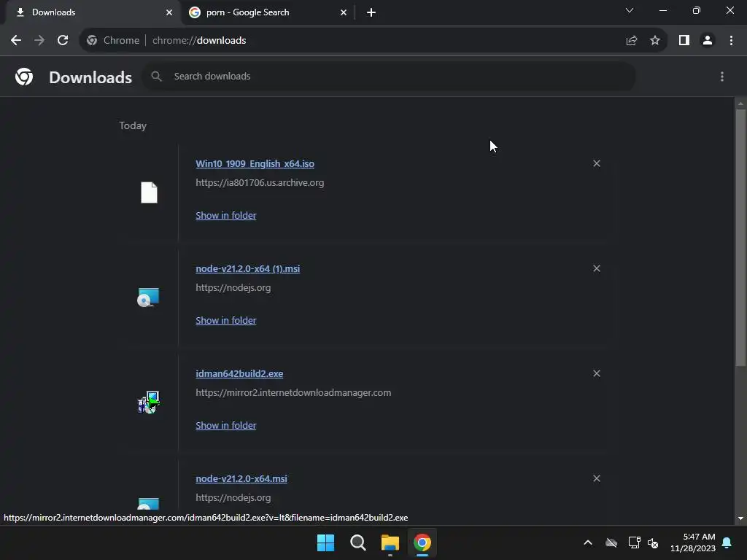Click https://nodejs.org under node-v21.2.0-x64.msi
The image size is (747, 560).
233,497
